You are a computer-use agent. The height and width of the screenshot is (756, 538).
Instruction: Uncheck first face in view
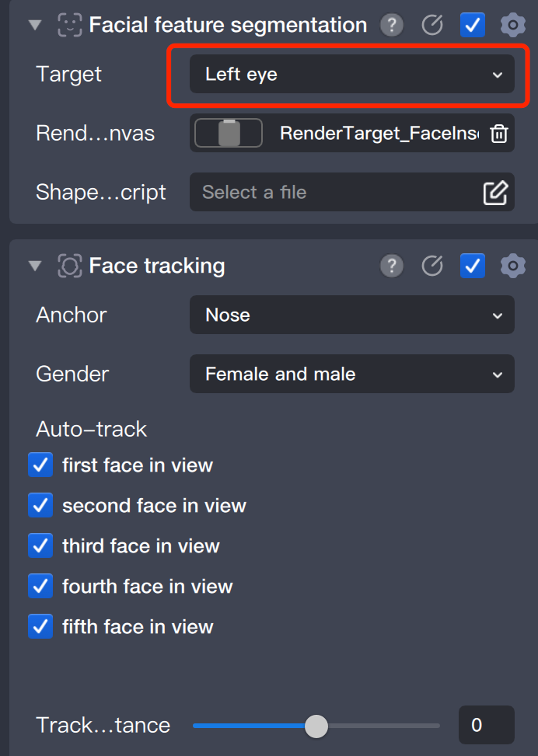click(x=40, y=465)
